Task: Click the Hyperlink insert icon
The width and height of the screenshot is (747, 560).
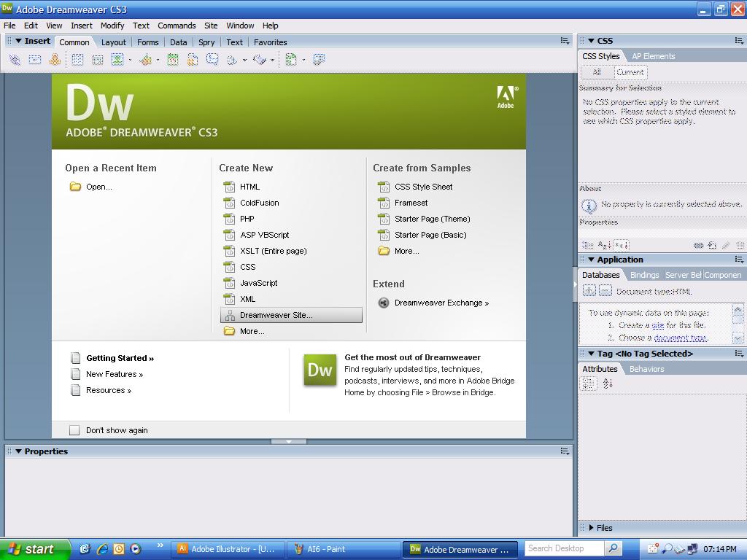Action: point(15,60)
